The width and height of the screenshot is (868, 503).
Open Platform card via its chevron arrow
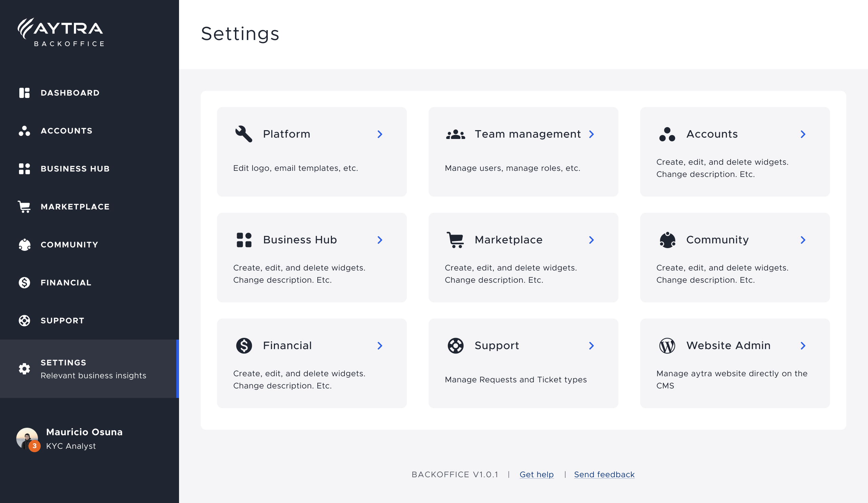coord(380,134)
